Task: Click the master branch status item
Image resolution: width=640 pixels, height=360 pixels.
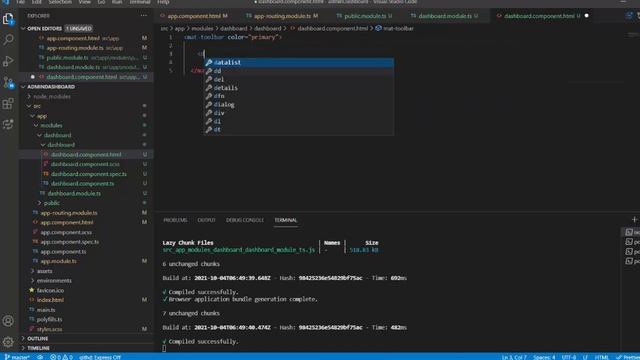Action: pos(17,357)
